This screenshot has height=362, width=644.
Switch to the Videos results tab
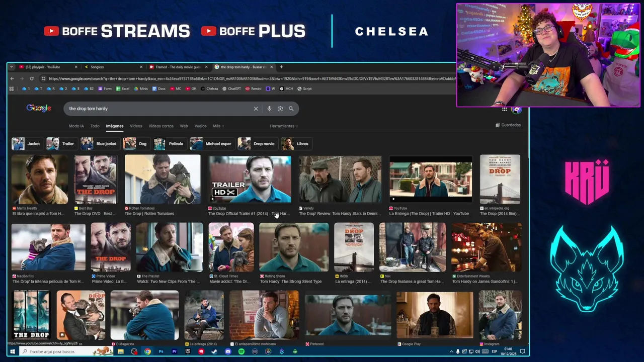136,126
